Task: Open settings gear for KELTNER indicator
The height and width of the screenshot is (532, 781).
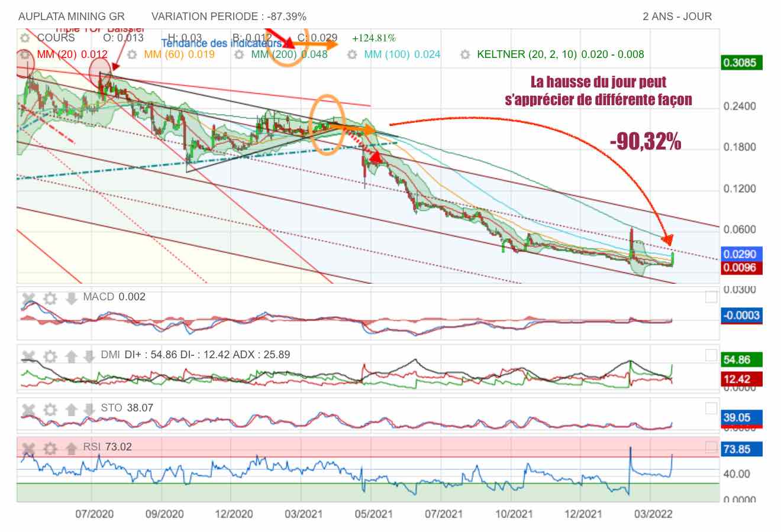Action: (466, 54)
